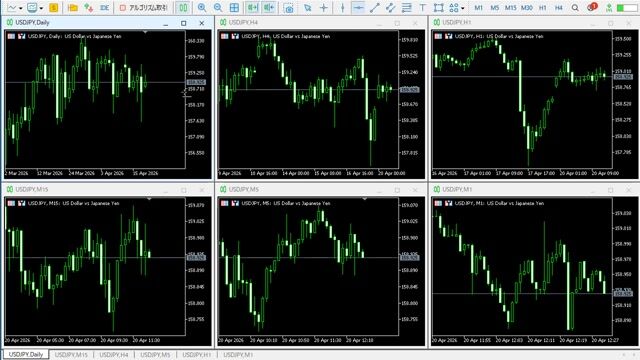
Task: Open notifications with red badge
Action: coord(592,7)
